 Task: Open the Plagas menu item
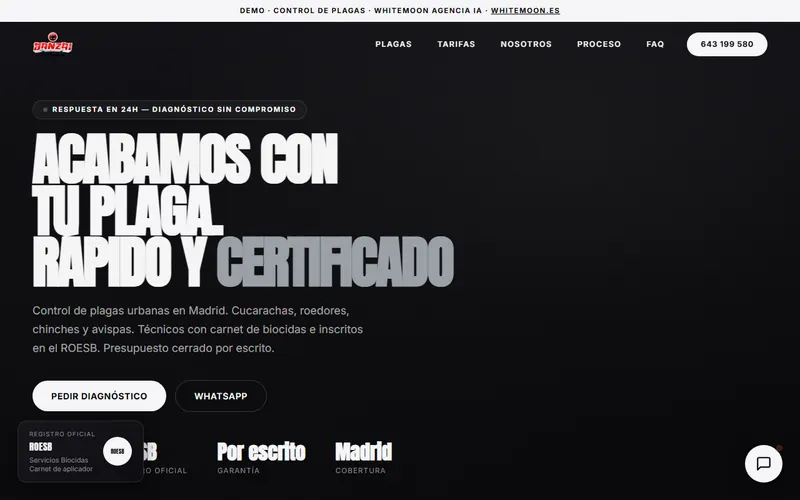[393, 44]
